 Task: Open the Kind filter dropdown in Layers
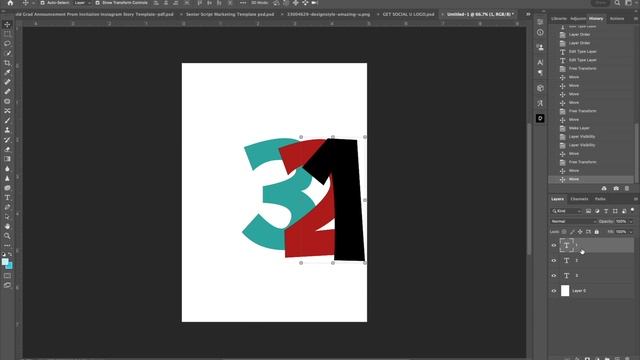click(x=566, y=211)
